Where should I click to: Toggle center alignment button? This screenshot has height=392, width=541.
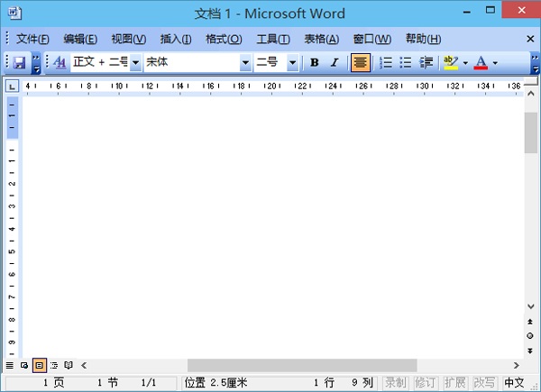click(x=361, y=62)
